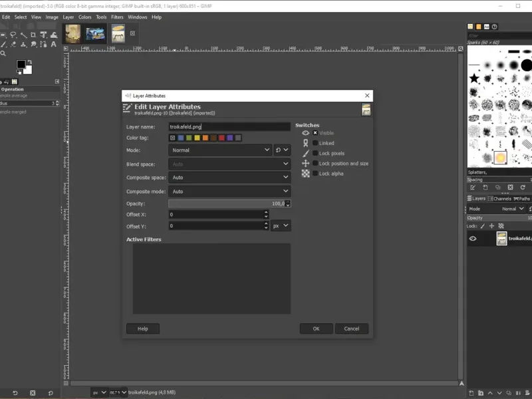Select the Zoom magnifier tool
532x399 pixels.
click(3, 53)
